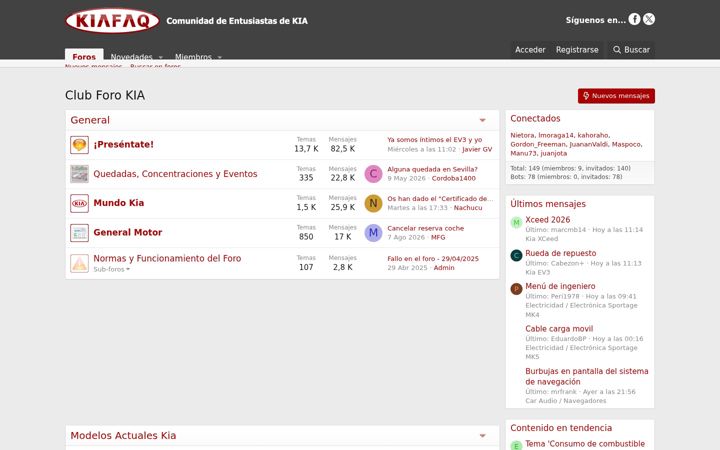720x450 pixels.
Task: Open connected member Gordon_Freeman
Action: [538, 144]
